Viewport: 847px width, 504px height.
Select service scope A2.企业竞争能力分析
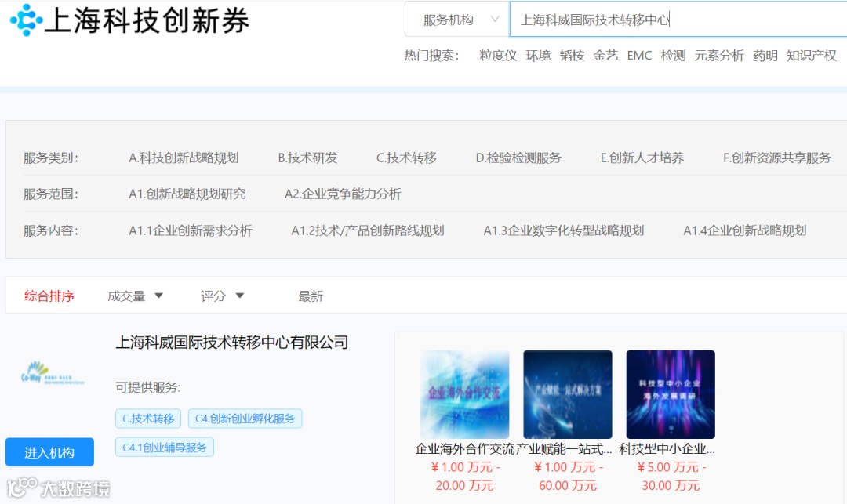click(x=343, y=194)
